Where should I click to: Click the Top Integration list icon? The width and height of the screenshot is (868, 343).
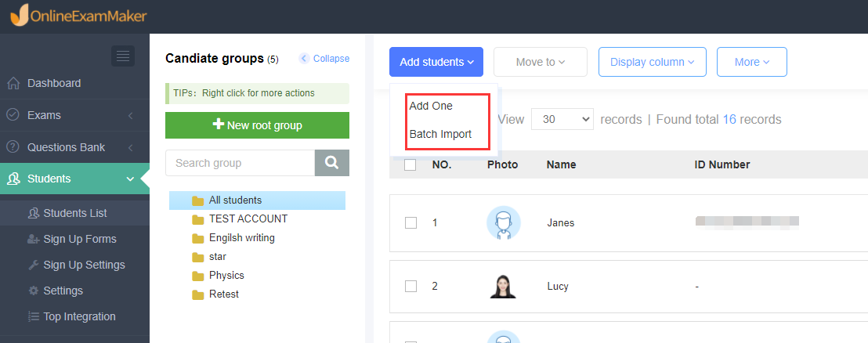(x=33, y=316)
